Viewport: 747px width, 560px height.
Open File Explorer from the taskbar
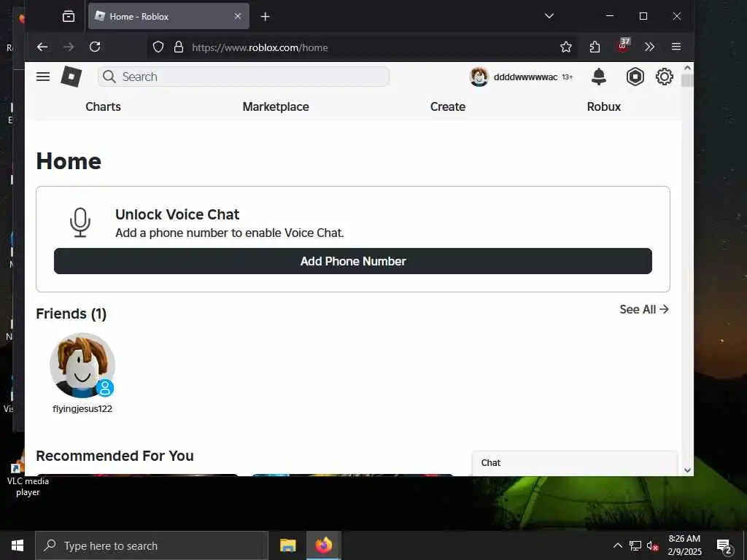pos(287,545)
